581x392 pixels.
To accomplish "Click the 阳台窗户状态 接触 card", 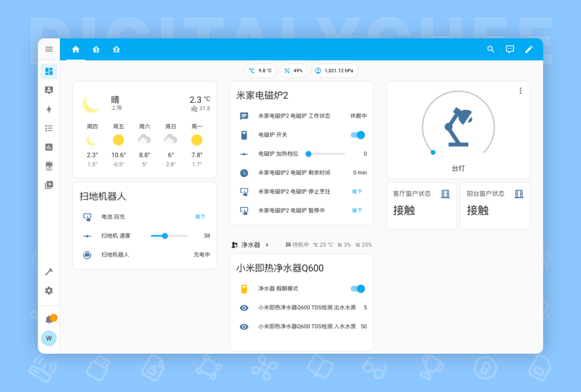I will pyautogui.click(x=495, y=206).
